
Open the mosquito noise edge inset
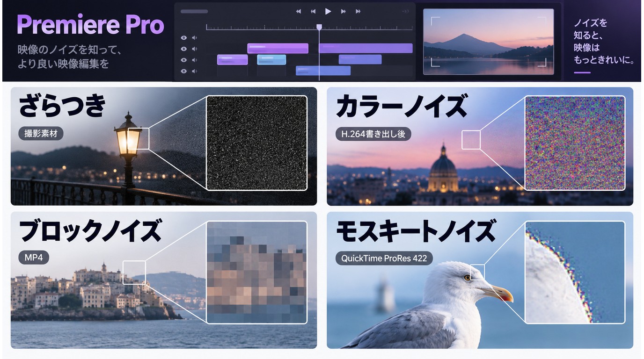[x=575, y=273]
